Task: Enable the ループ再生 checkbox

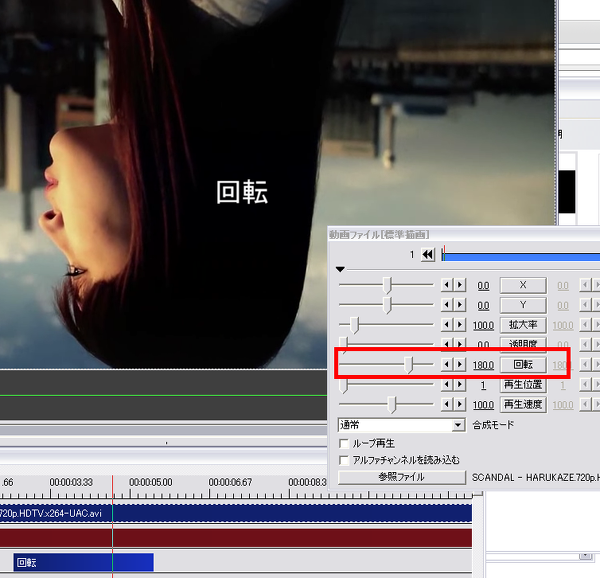Action: [345, 443]
